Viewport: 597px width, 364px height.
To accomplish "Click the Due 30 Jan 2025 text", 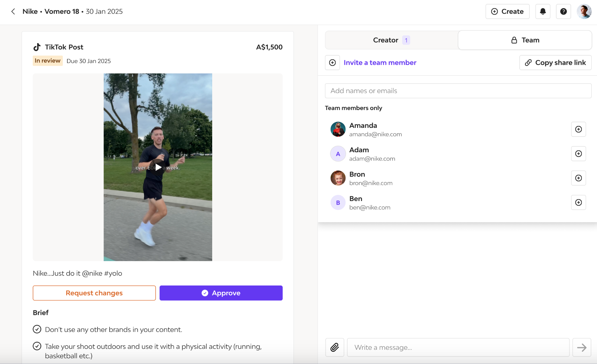I will click(x=89, y=61).
